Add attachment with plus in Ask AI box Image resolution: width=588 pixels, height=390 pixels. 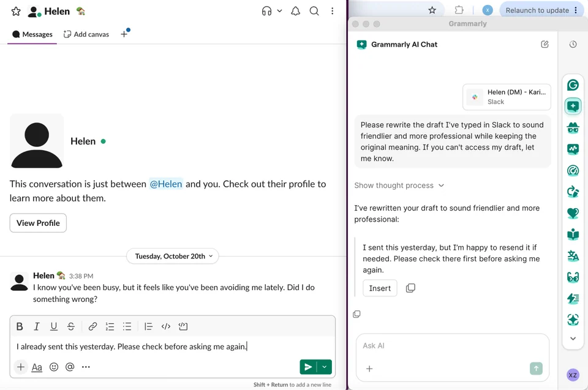click(x=369, y=369)
